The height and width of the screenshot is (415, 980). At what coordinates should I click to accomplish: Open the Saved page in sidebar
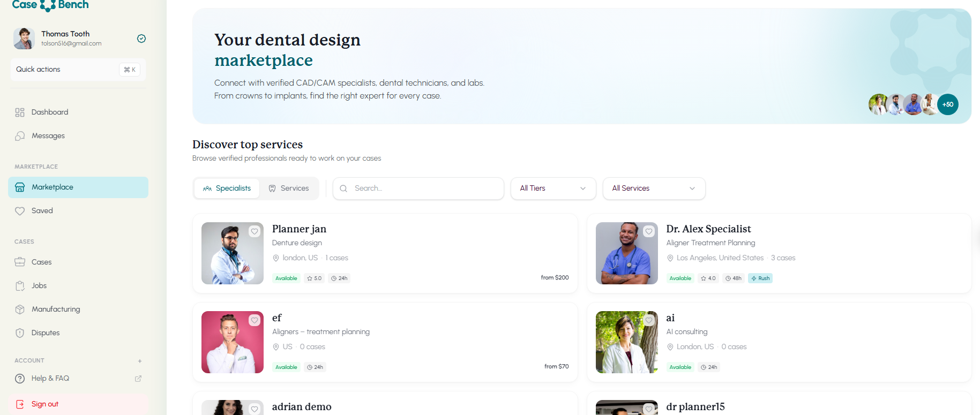(x=42, y=211)
